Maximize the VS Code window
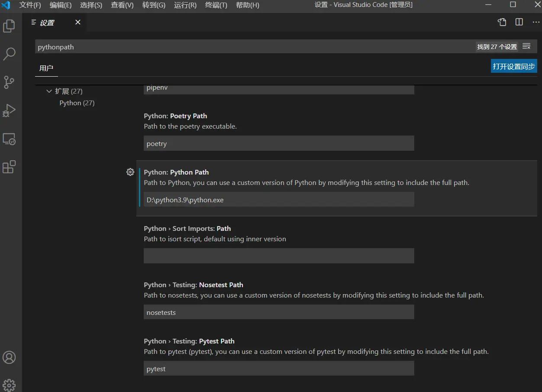Screen dimensions: 542x392 coord(513,5)
